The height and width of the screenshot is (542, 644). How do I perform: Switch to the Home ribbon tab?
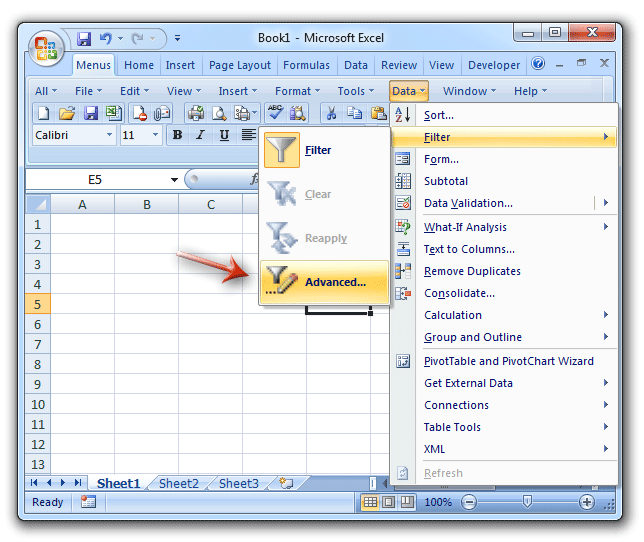pyautogui.click(x=139, y=65)
